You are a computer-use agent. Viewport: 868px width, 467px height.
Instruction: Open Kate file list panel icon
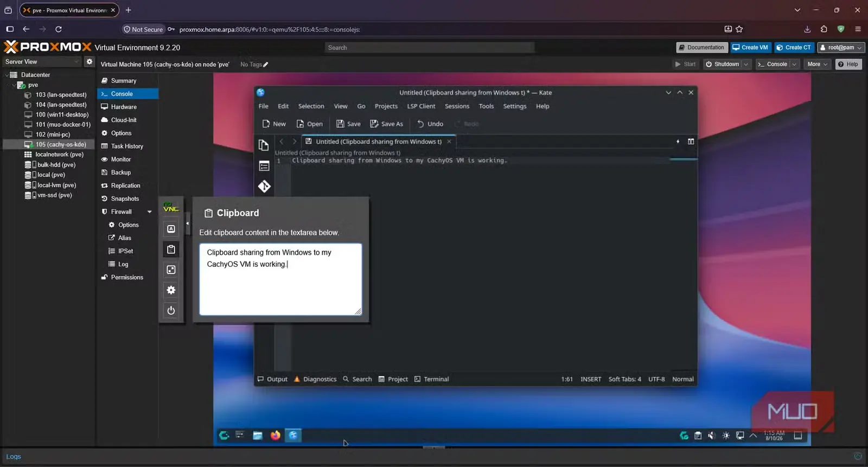point(264,166)
